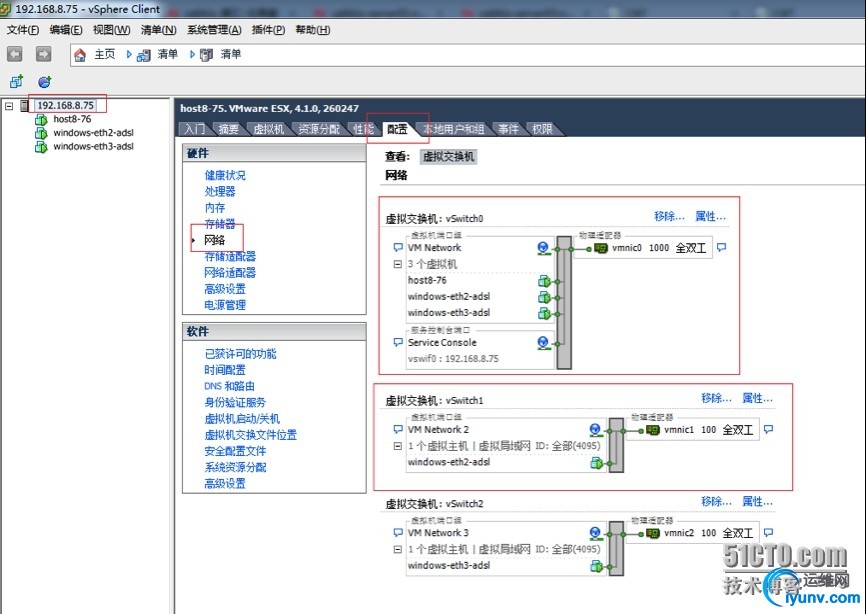Viewport: 866px width, 614px height.
Task: Click 移除... link for vSwitch2
Action: click(x=716, y=501)
